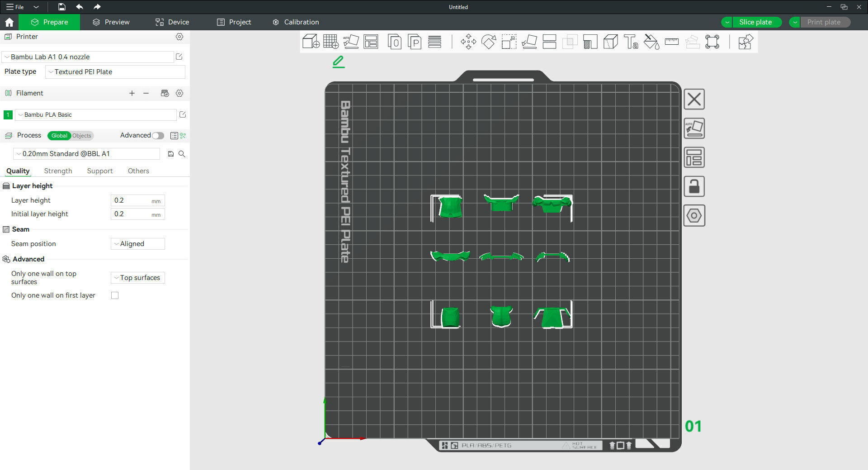Click the AMS sync filament icon
The height and width of the screenshot is (470, 868).
(x=165, y=93)
